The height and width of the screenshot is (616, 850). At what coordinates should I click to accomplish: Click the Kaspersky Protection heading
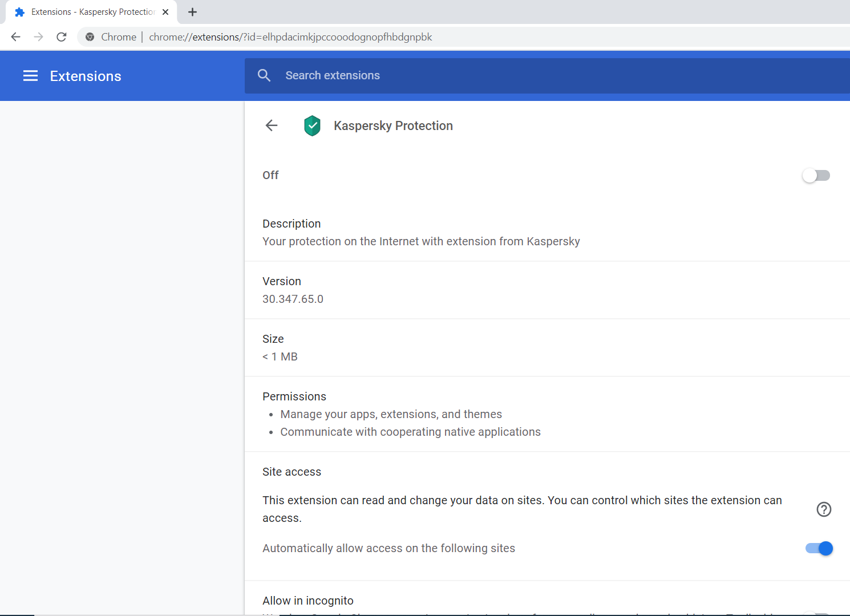pyautogui.click(x=393, y=126)
